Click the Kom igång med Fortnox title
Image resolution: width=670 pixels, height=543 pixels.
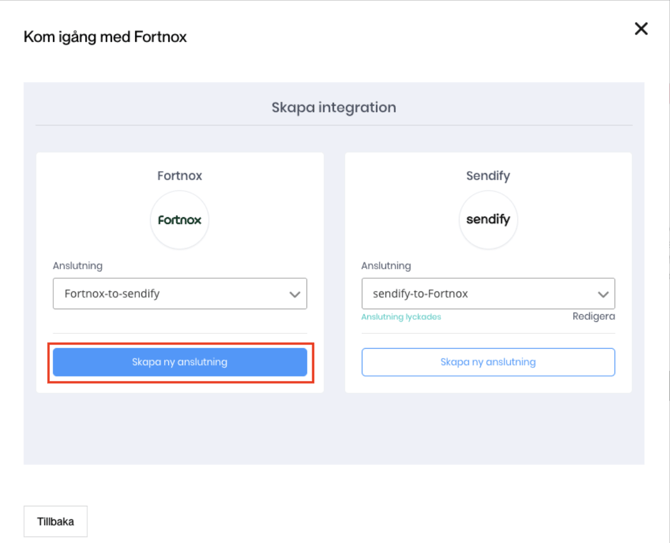(105, 37)
